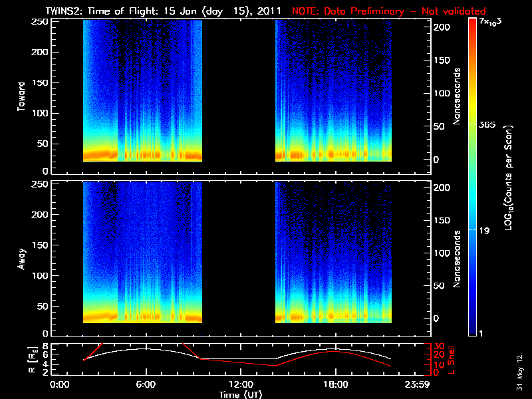Click the 6:00 time tick label
This screenshot has height=399, width=532.
[146, 385]
